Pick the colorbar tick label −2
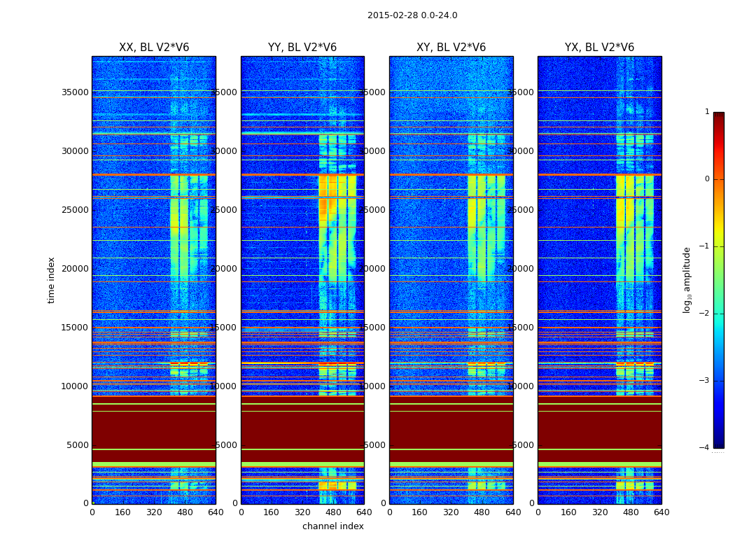735x560 pixels. 706,314
